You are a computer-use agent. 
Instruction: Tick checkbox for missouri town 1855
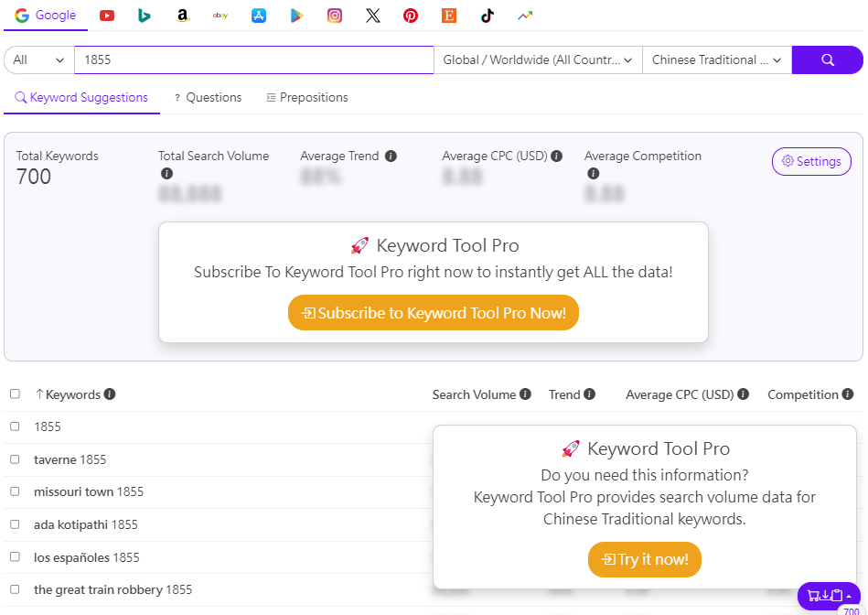point(15,491)
